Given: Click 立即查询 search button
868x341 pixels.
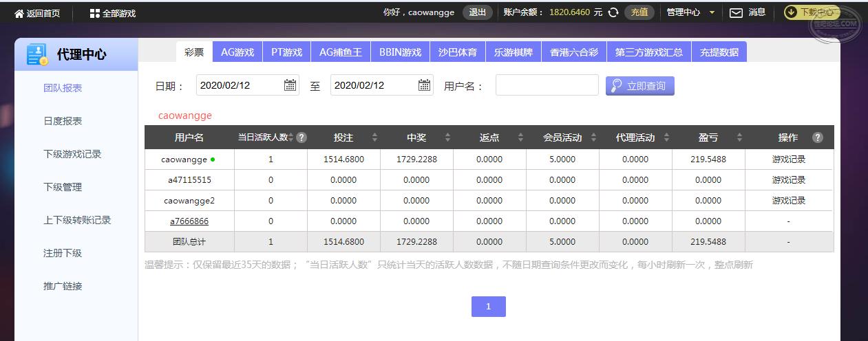Looking at the screenshot, I should 639,86.
